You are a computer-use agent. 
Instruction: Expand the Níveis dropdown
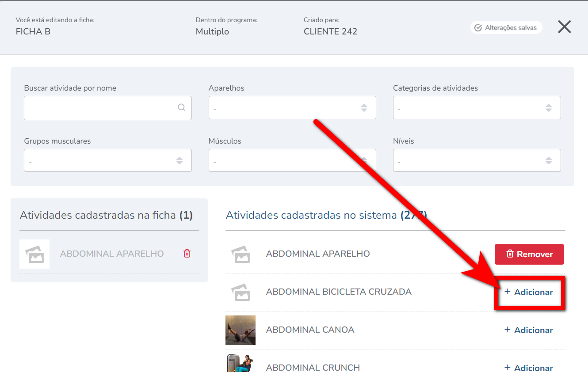477,160
